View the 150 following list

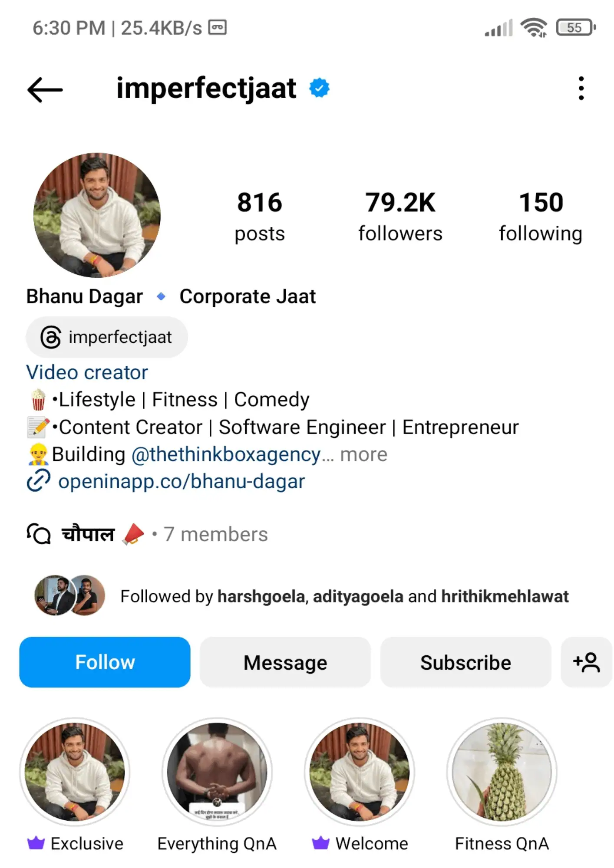tap(541, 216)
